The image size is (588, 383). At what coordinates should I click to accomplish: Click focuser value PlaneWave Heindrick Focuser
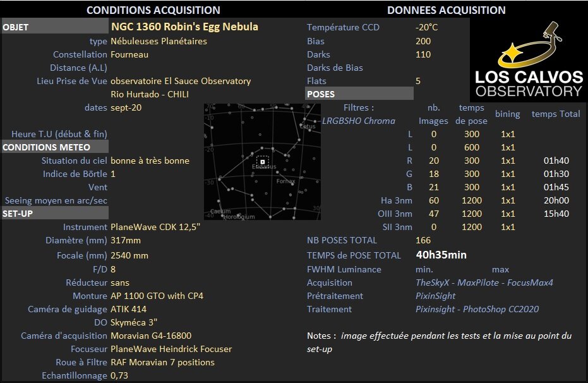(171, 349)
